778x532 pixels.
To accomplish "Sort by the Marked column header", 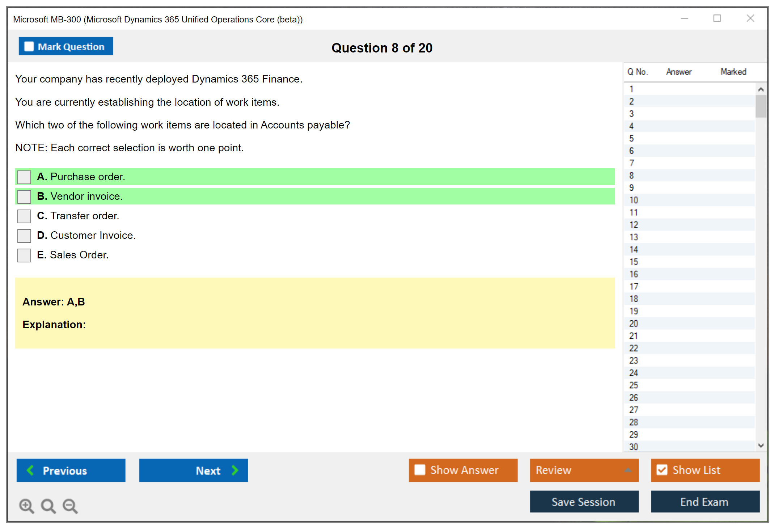I will click(x=733, y=72).
